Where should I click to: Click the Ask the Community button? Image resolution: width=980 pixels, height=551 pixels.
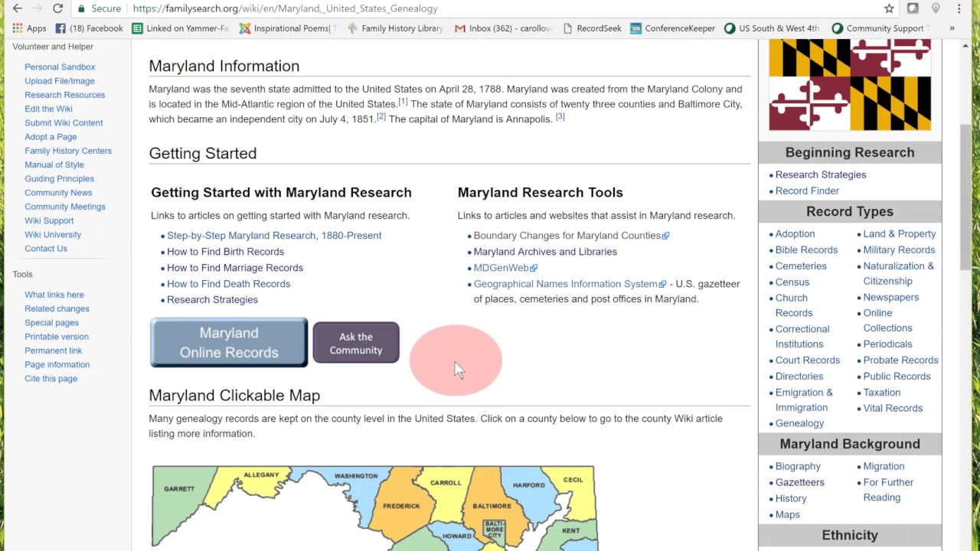point(356,343)
